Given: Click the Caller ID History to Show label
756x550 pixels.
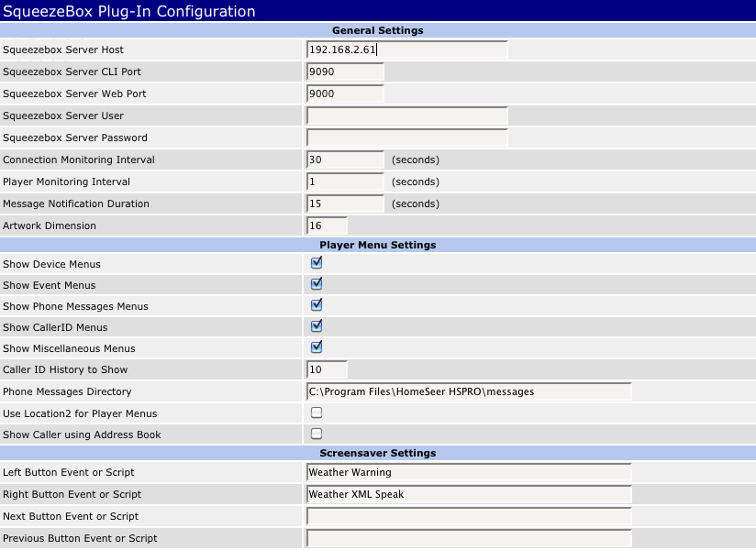Looking at the screenshot, I should pos(65,370).
